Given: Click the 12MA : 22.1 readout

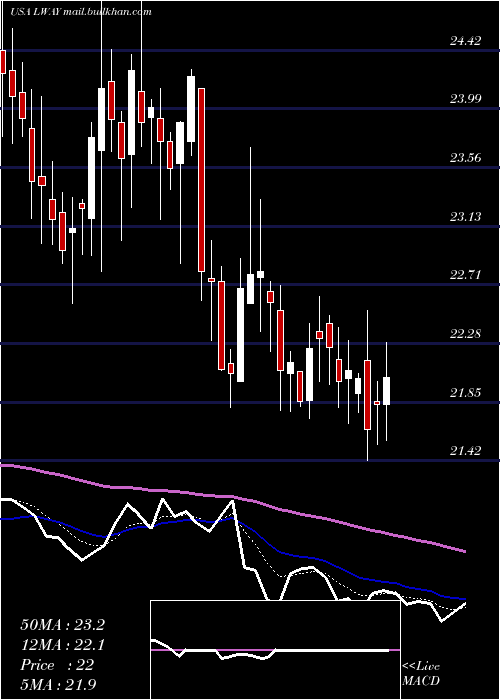Looking at the screenshot, I should 62,645.
